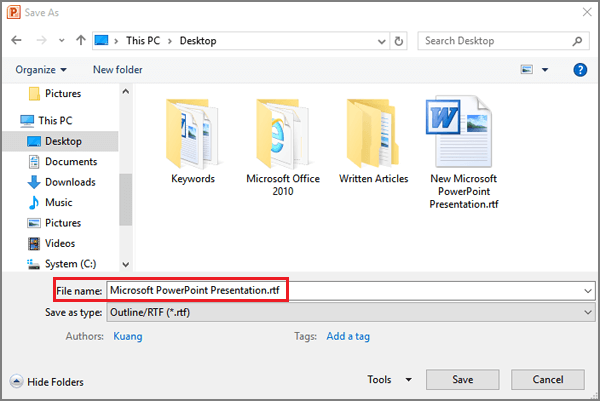This screenshot has width=600, height=401.
Task: Click Add a tag link
Action: tap(348, 336)
